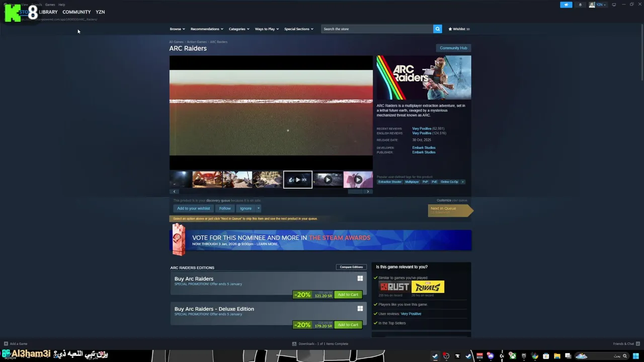Open the Help menu

pos(61,5)
